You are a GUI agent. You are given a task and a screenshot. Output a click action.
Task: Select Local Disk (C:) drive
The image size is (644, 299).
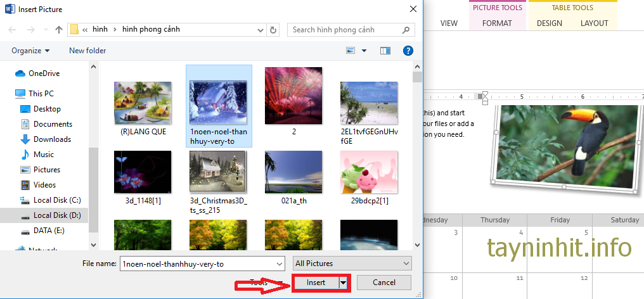point(57,200)
